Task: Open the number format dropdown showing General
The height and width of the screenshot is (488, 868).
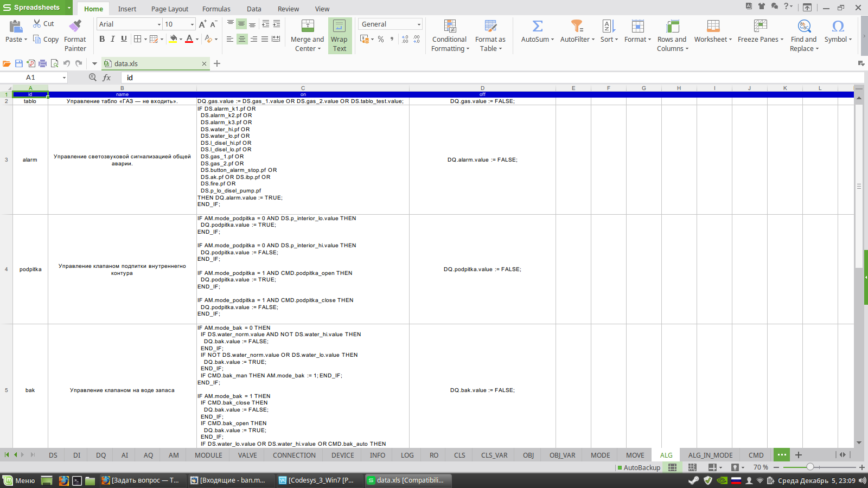Action: tap(419, 24)
